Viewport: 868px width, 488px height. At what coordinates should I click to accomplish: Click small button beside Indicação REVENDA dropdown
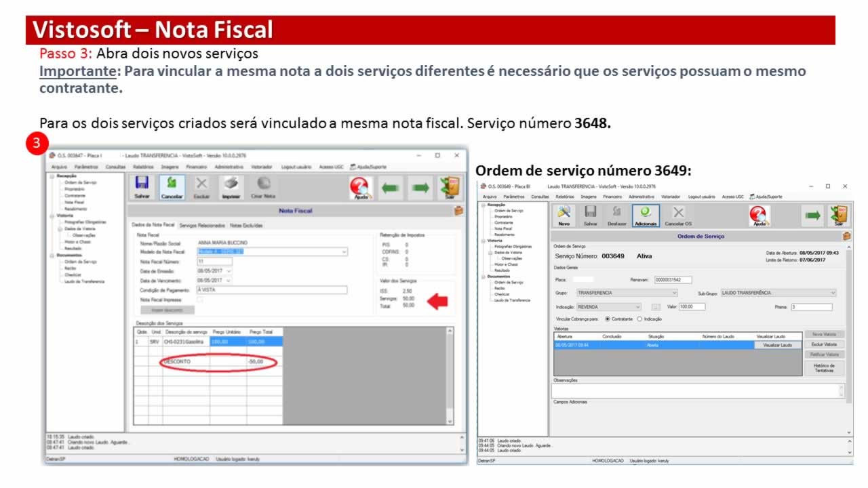pos(656,307)
